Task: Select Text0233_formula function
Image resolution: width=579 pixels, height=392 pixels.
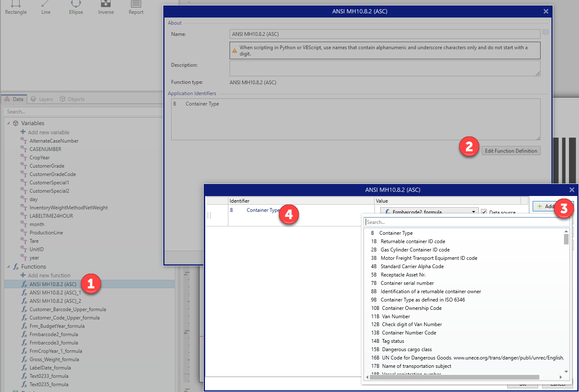Action: click(49, 376)
